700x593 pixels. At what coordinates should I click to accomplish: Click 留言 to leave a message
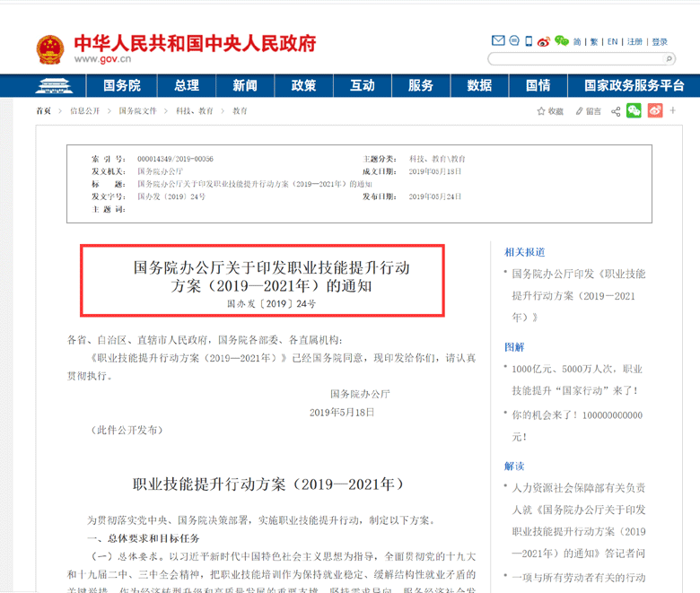588,111
